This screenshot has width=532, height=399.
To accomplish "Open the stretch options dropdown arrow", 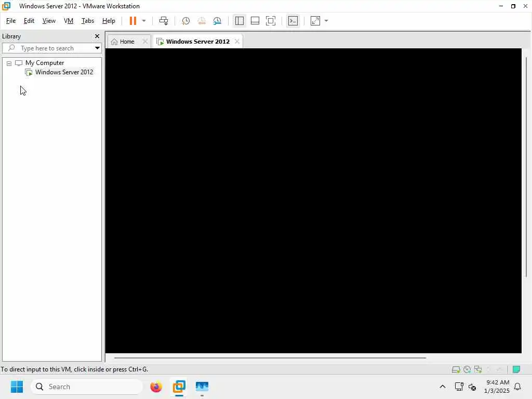I will pyautogui.click(x=326, y=21).
